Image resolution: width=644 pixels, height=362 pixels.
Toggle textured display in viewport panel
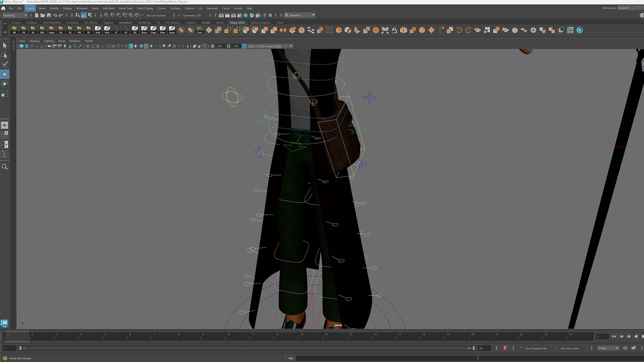[x=146, y=46]
